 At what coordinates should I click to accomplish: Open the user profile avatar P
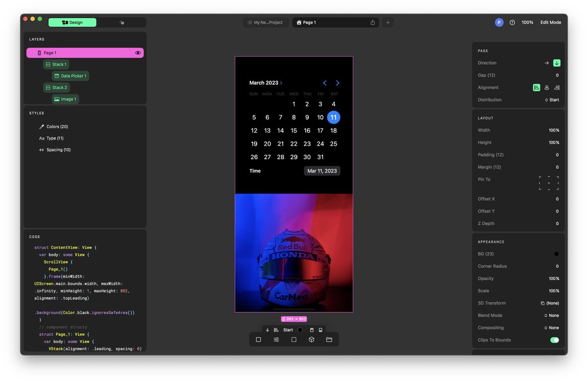tap(499, 23)
